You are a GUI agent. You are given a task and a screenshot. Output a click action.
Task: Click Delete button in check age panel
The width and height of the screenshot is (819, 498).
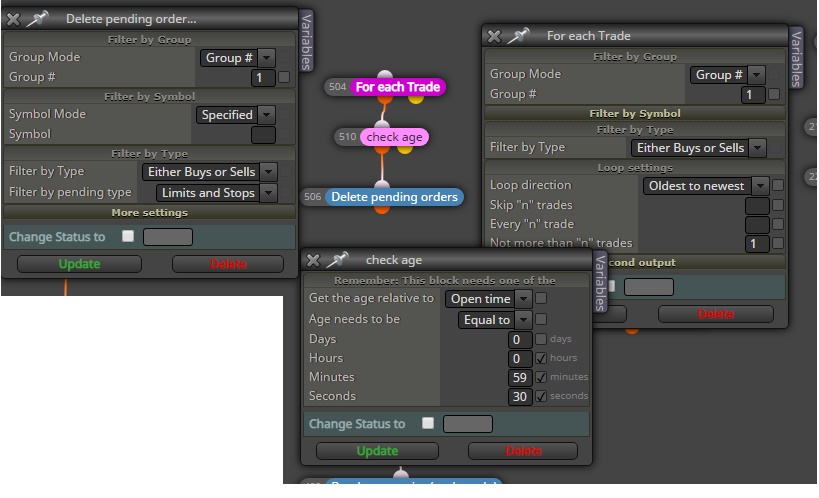523,451
